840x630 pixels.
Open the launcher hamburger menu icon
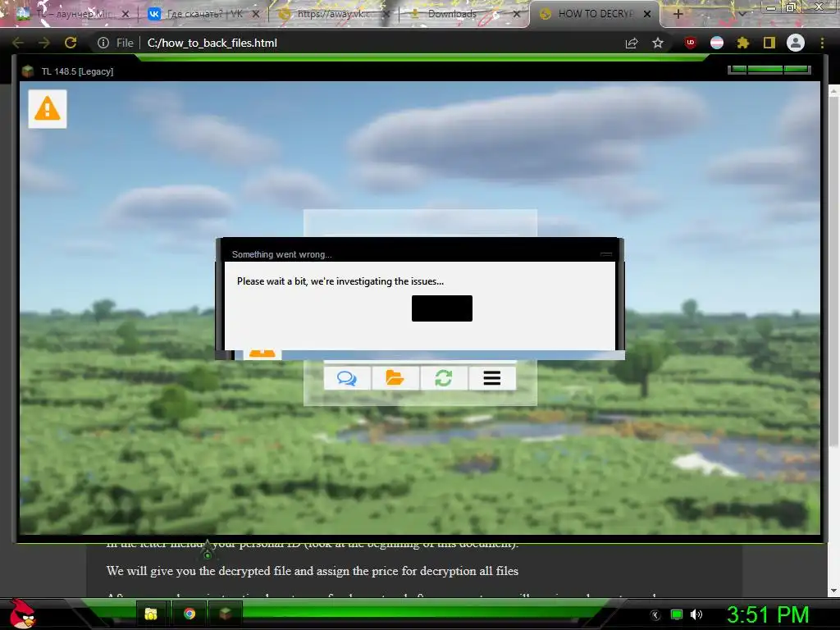tap(492, 378)
